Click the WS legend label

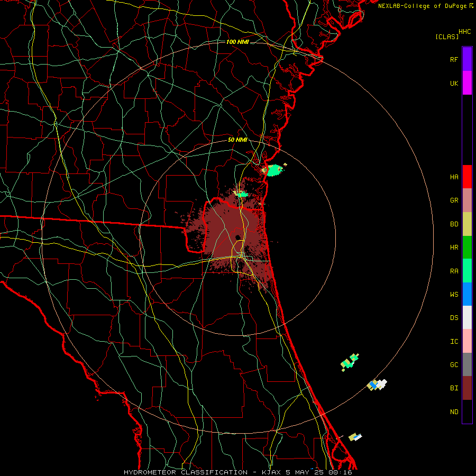(454, 295)
